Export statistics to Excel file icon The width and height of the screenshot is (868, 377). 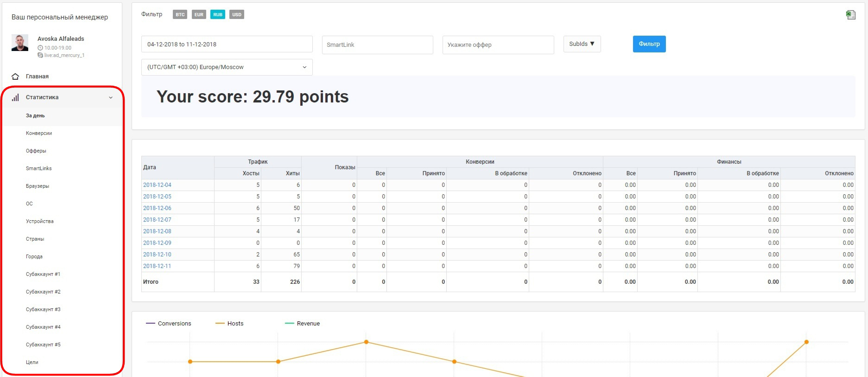tap(850, 15)
